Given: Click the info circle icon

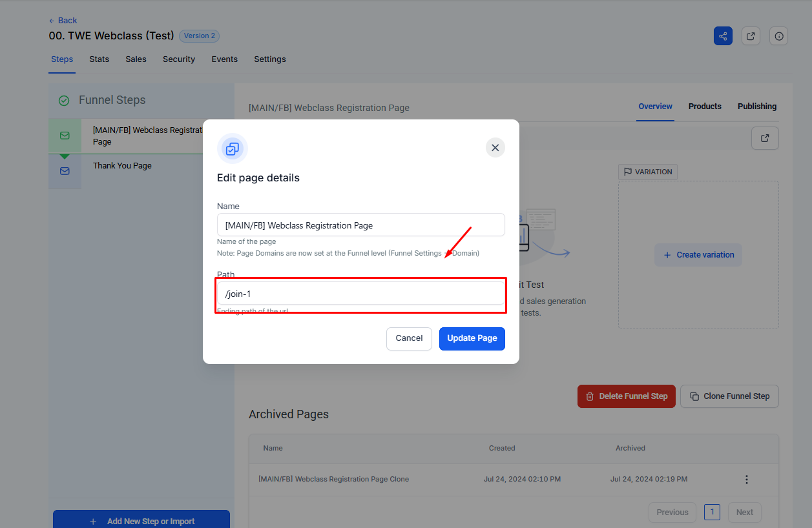Looking at the screenshot, I should pos(779,36).
